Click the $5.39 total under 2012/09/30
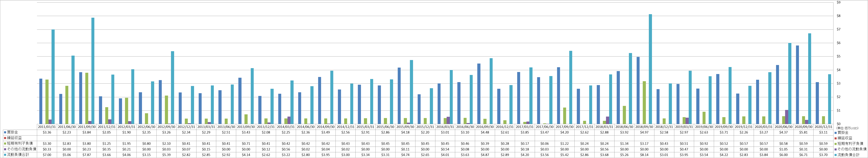 [x=166, y=155]
